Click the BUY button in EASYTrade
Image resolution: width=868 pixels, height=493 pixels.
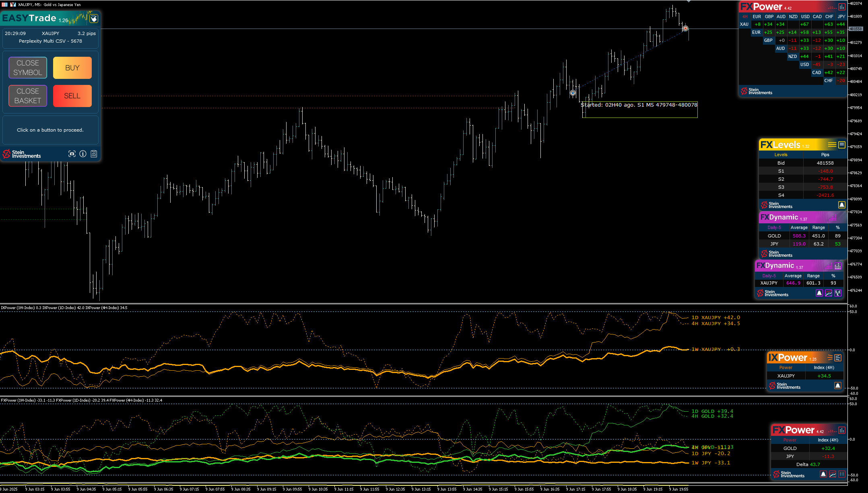pos(72,68)
